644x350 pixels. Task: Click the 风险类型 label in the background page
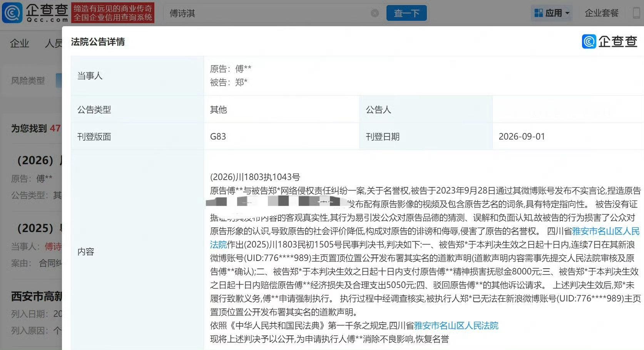click(x=28, y=81)
